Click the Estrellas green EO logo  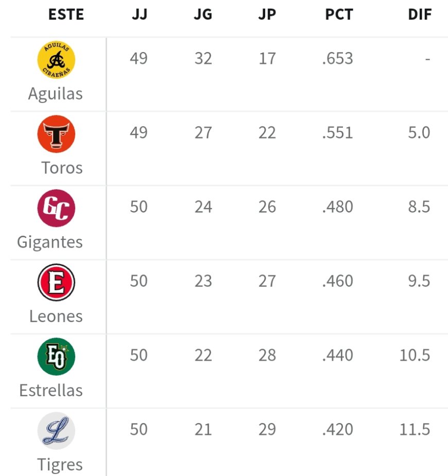point(56,357)
